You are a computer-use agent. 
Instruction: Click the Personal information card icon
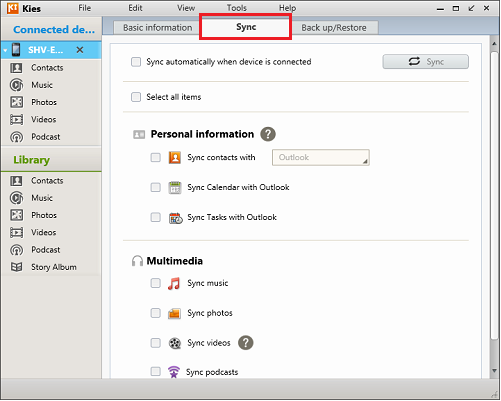tap(139, 135)
